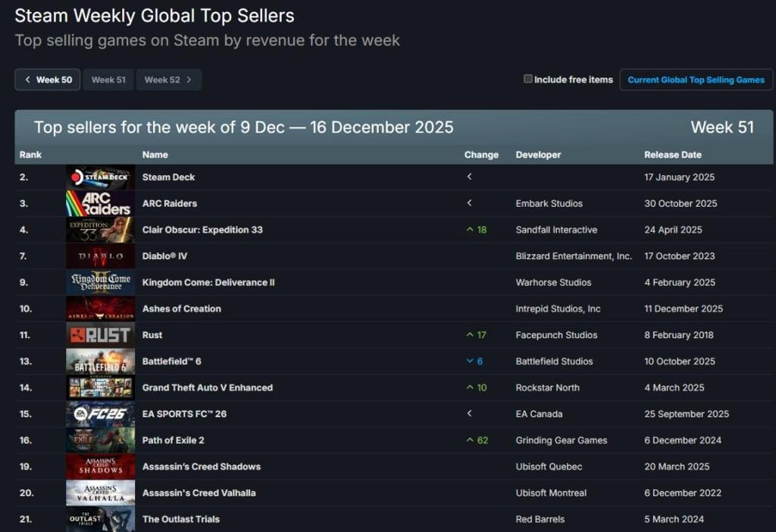Screen dimensions: 776x532
Task: Advance to the Week 52 tab
Action: click(168, 80)
